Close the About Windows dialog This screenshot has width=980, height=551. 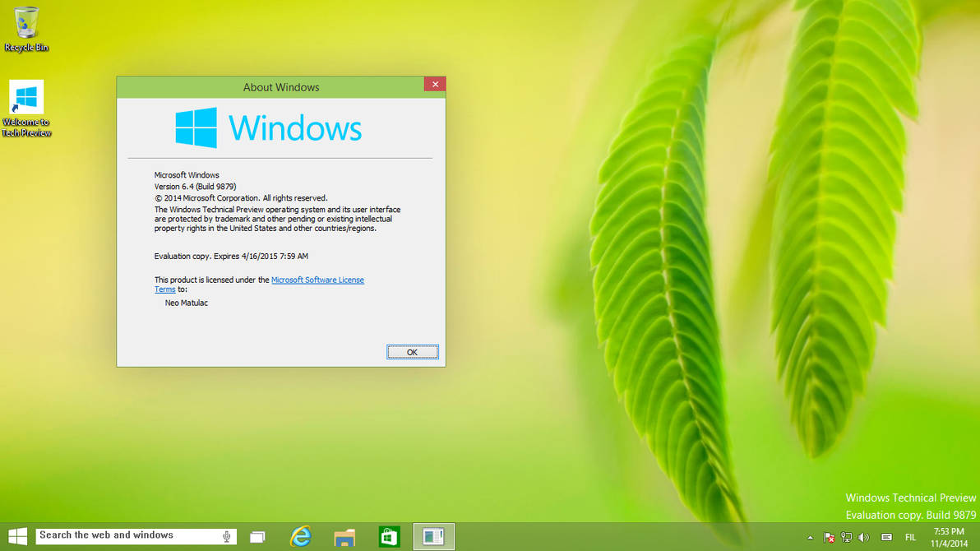click(x=435, y=85)
